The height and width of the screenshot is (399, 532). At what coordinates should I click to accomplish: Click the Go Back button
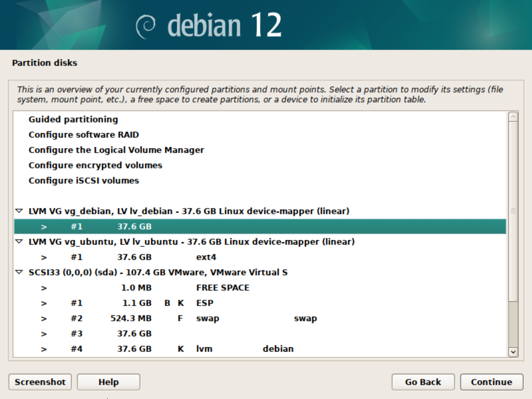[x=423, y=382]
